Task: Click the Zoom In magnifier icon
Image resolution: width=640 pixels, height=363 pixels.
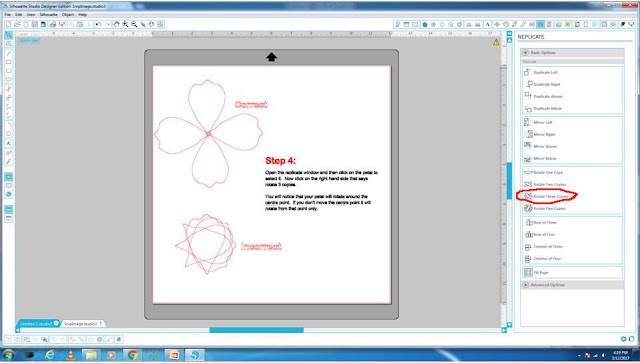Action: click(x=125, y=24)
